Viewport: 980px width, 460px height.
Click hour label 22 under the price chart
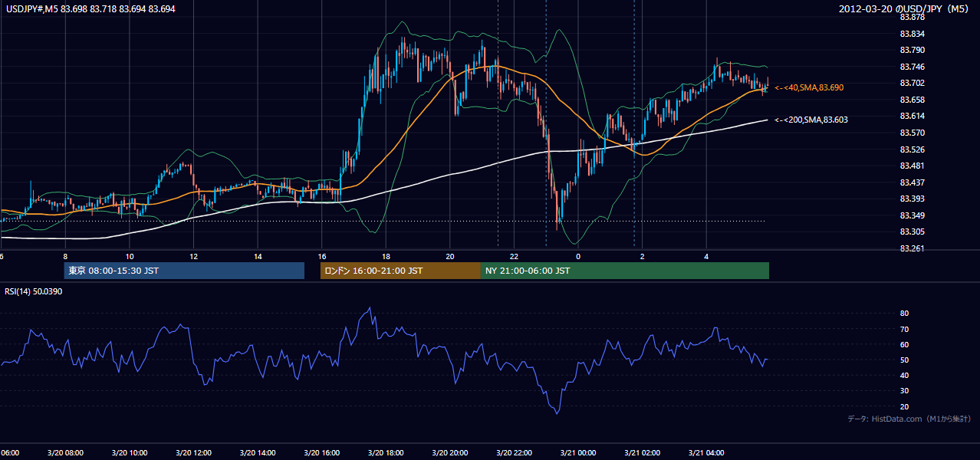(515, 256)
